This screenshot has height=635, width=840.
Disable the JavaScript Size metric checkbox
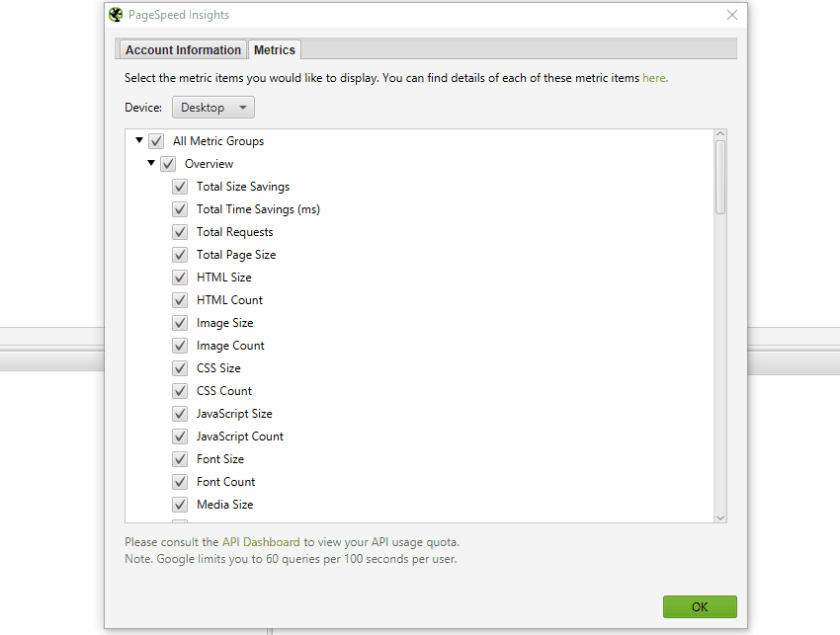(180, 414)
